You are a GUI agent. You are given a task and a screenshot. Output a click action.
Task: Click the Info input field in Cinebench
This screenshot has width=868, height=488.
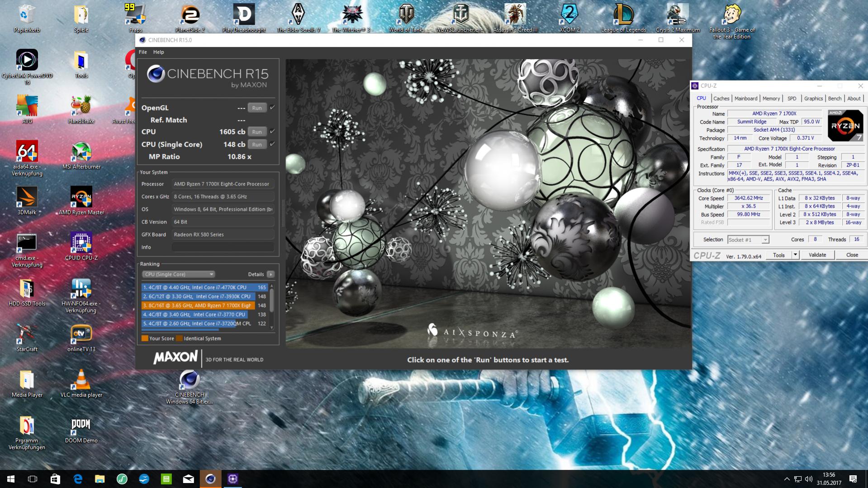point(223,247)
